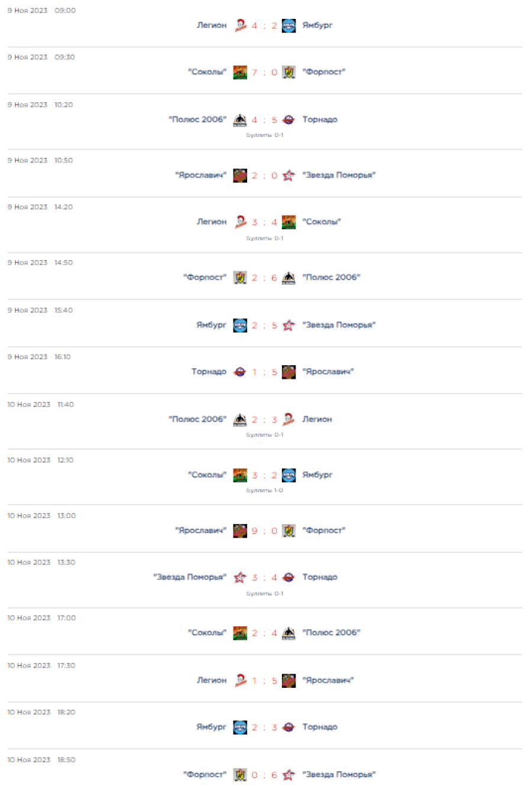Click Полюс 2006 logo in 14:50 match
This screenshot has height=796, width=532.
[288, 278]
